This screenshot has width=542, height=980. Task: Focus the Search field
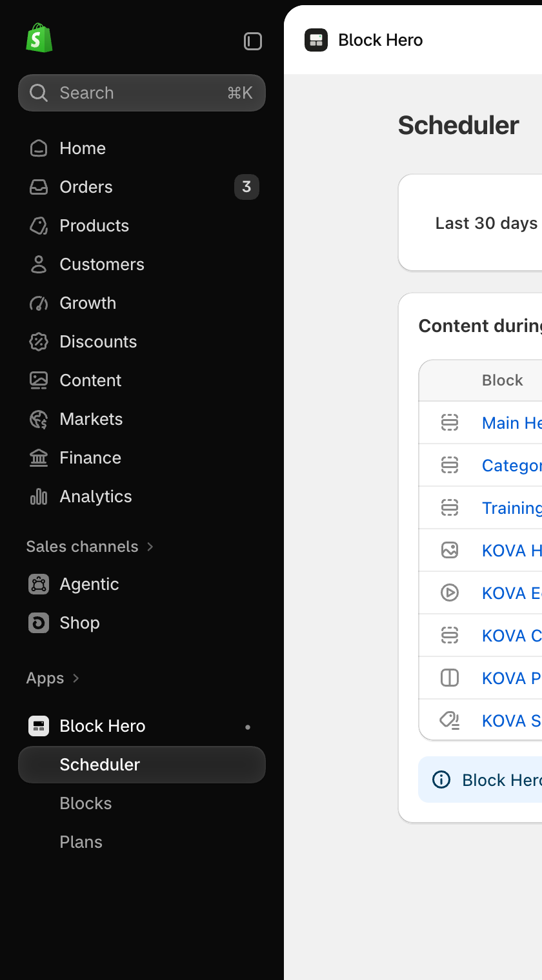(142, 93)
